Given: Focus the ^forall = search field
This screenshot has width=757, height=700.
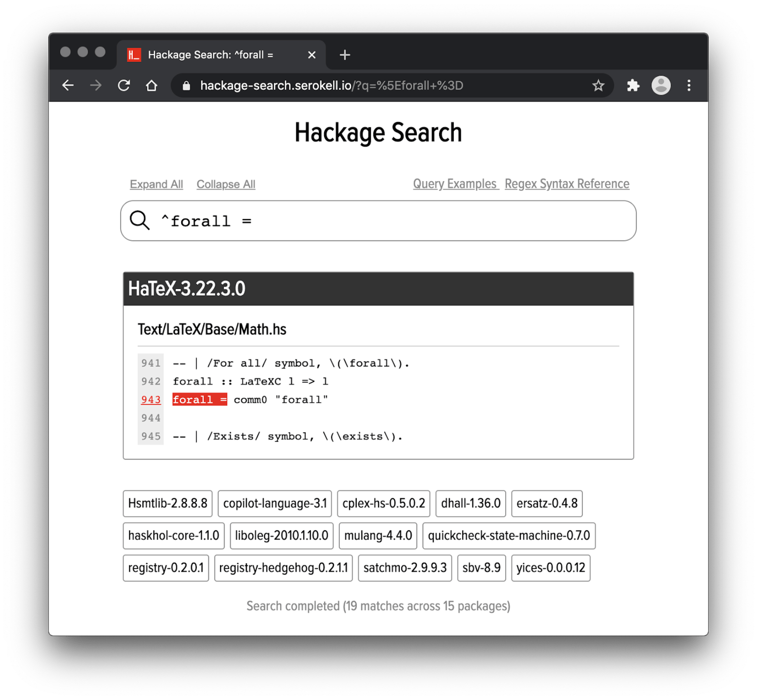Looking at the screenshot, I should pyautogui.click(x=379, y=221).
